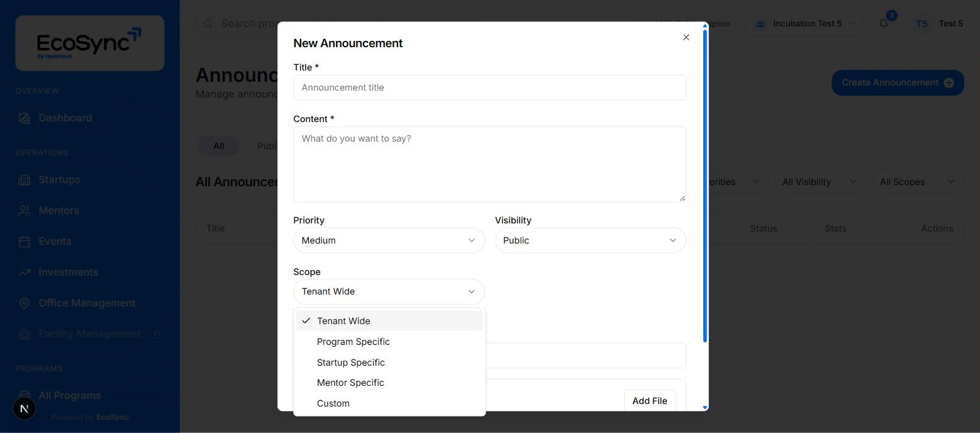Screen dimensions: 980x433
Task: Click the Startups building icon
Action: pos(25,180)
